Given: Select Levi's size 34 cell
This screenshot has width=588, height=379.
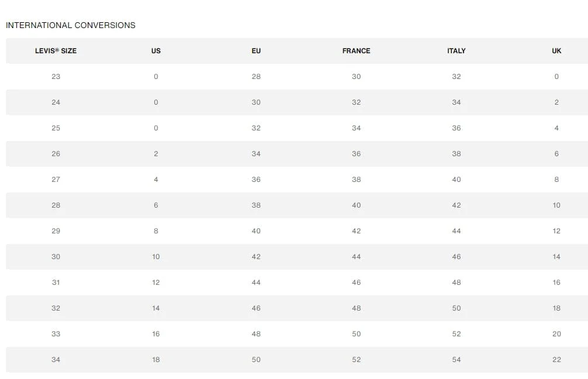Looking at the screenshot, I should coord(56,360).
